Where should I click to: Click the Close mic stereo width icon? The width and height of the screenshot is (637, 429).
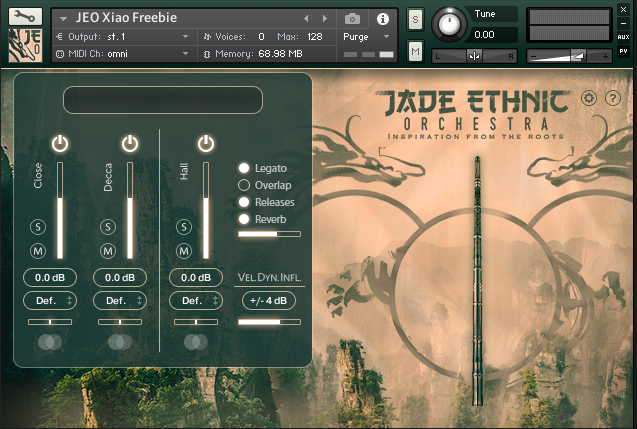point(50,342)
